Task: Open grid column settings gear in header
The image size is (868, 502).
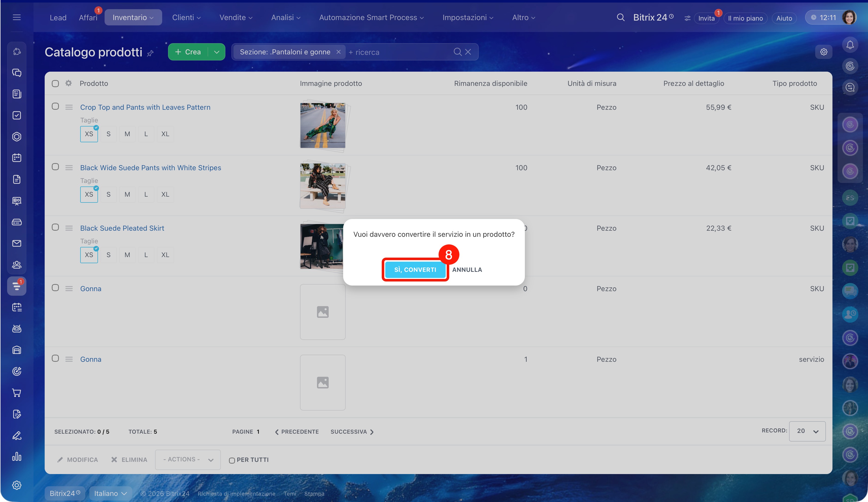Action: [x=69, y=83]
